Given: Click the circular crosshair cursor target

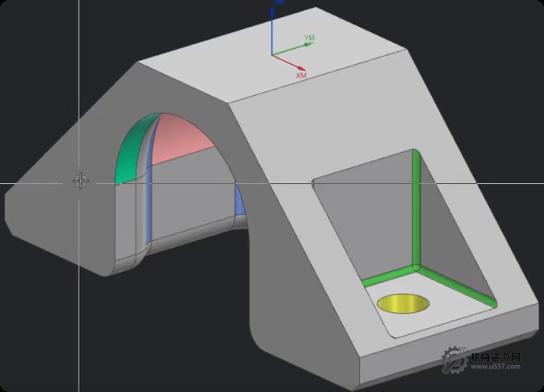Looking at the screenshot, I should [x=81, y=181].
